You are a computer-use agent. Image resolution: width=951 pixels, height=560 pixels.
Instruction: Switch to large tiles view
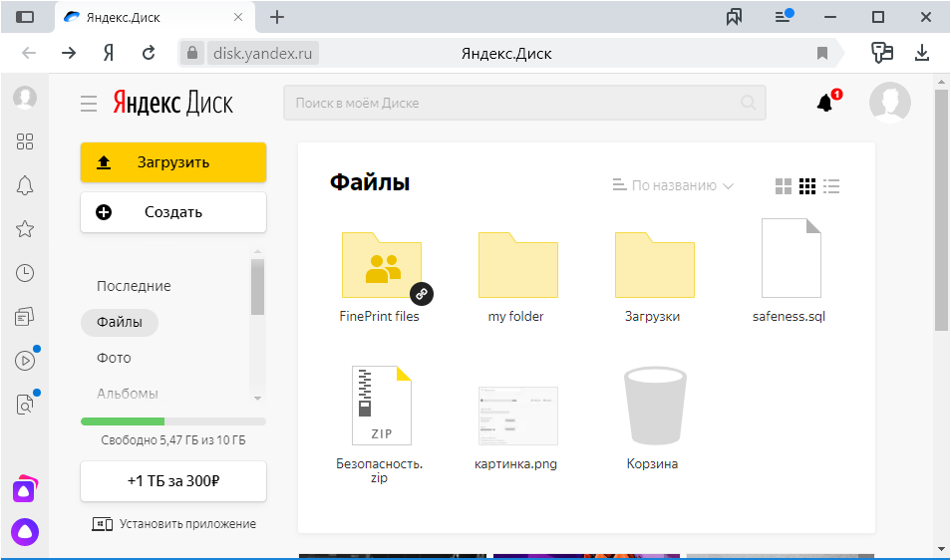point(784,186)
